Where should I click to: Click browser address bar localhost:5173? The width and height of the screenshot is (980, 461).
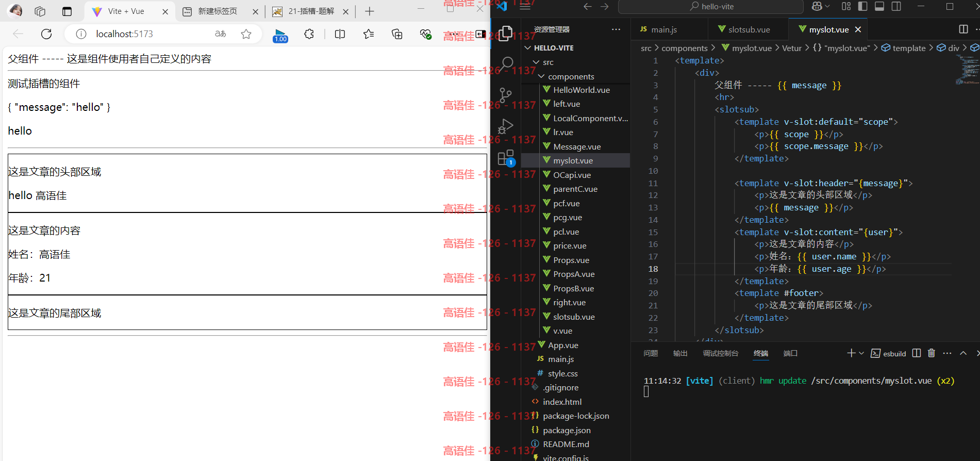pyautogui.click(x=124, y=34)
